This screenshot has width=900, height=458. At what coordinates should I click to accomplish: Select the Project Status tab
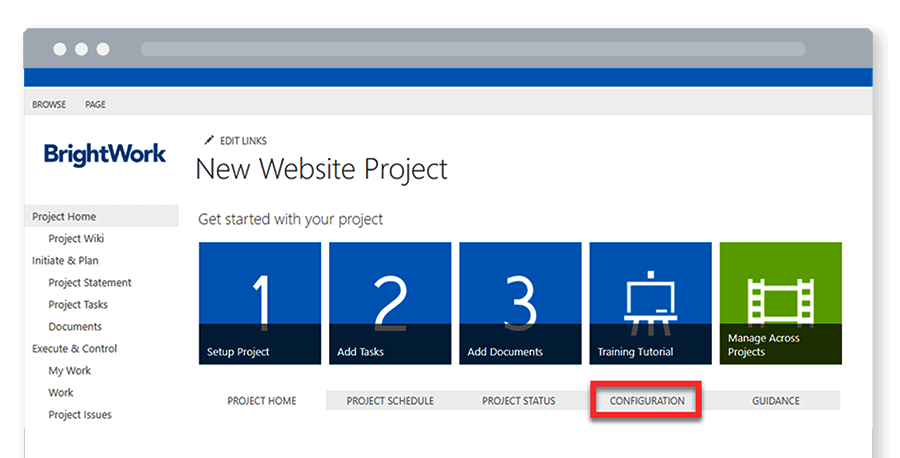coord(518,401)
